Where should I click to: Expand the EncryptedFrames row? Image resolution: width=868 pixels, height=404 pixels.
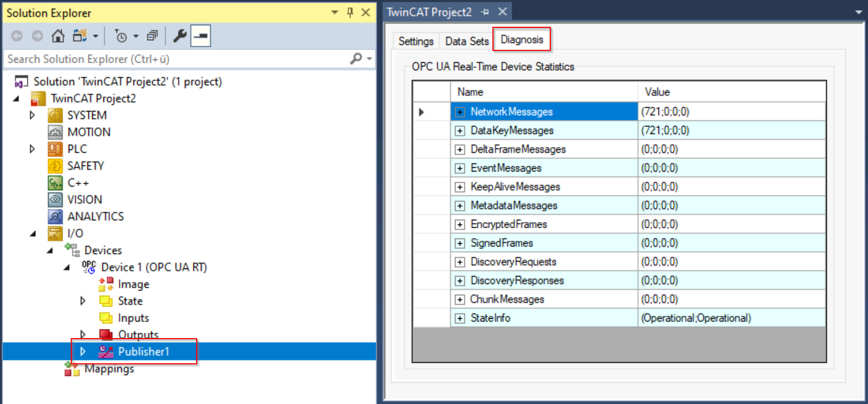(460, 225)
